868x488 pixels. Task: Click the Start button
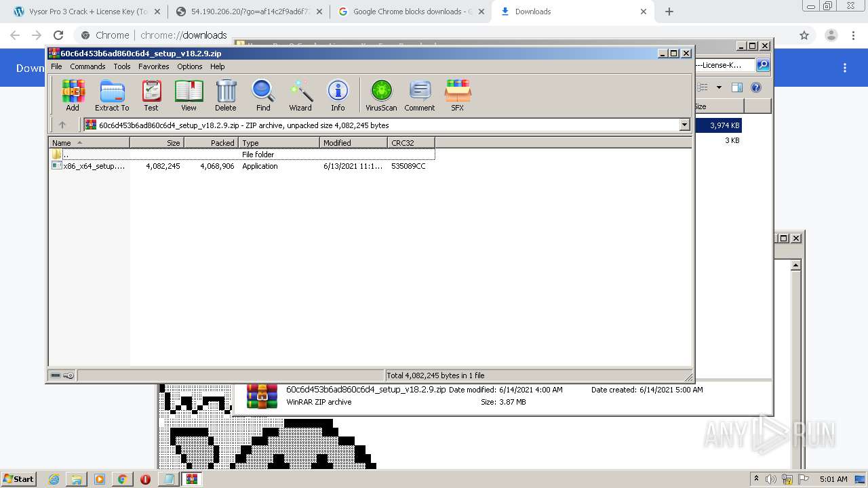[x=18, y=479]
